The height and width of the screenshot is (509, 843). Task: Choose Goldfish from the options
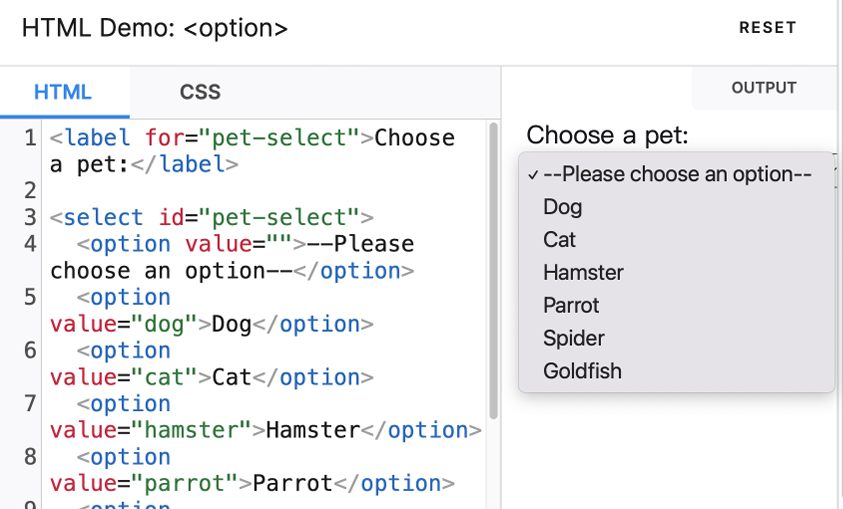[x=676, y=371]
